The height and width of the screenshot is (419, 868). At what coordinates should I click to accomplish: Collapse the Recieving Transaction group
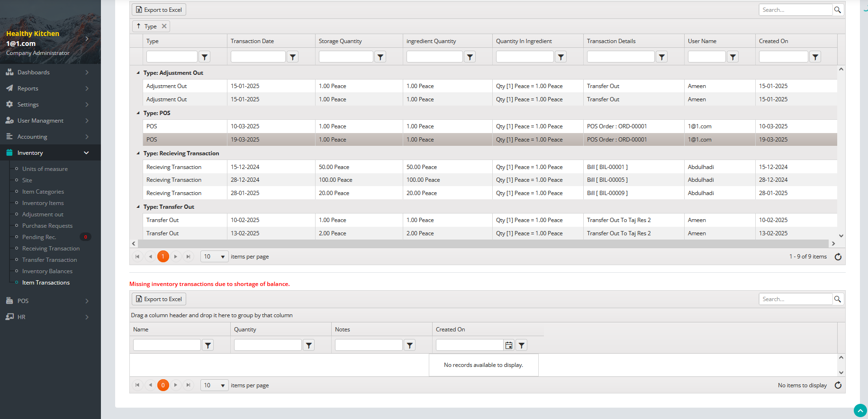pyautogui.click(x=138, y=153)
